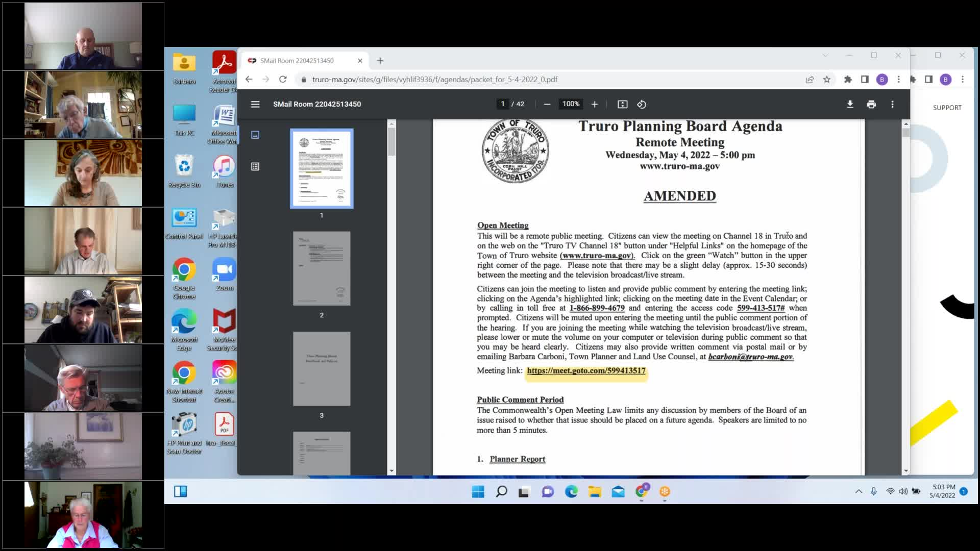Open PDF viewer more actions menu
This screenshot has height=551, width=980.
click(x=892, y=104)
